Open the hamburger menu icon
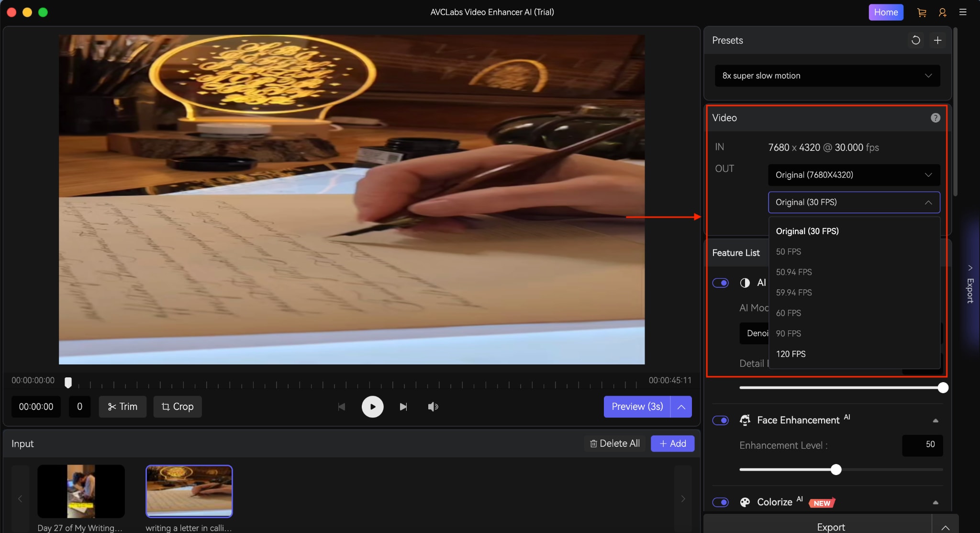This screenshot has height=533, width=980. [x=963, y=12]
